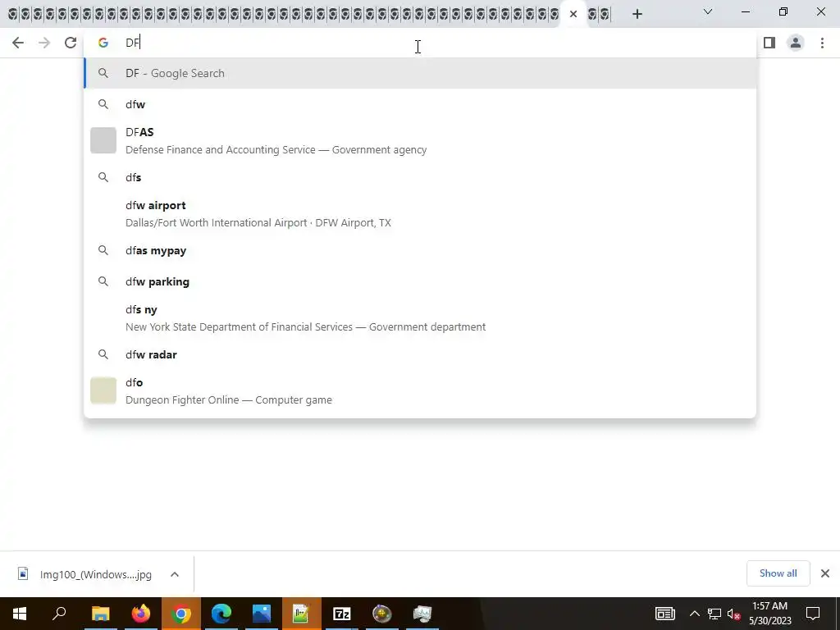Image resolution: width=840 pixels, height=630 pixels.
Task: Toggle the browser side panel icon
Action: 769,43
